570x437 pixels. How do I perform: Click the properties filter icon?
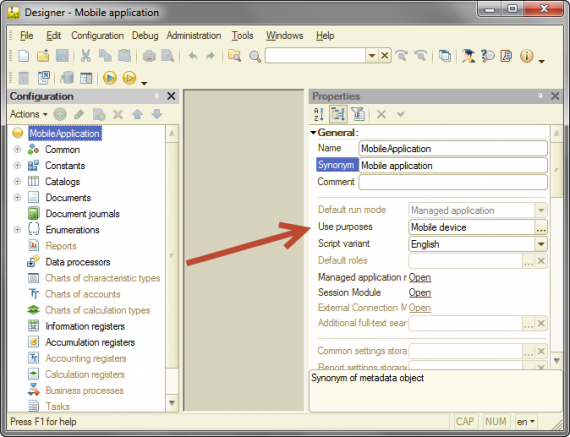[358, 114]
